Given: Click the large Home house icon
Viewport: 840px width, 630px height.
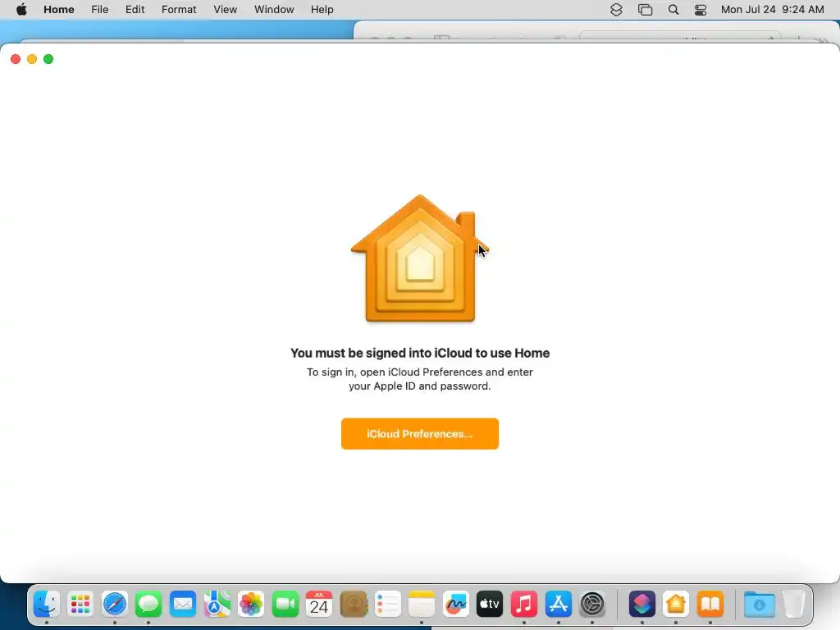Looking at the screenshot, I should (x=419, y=258).
